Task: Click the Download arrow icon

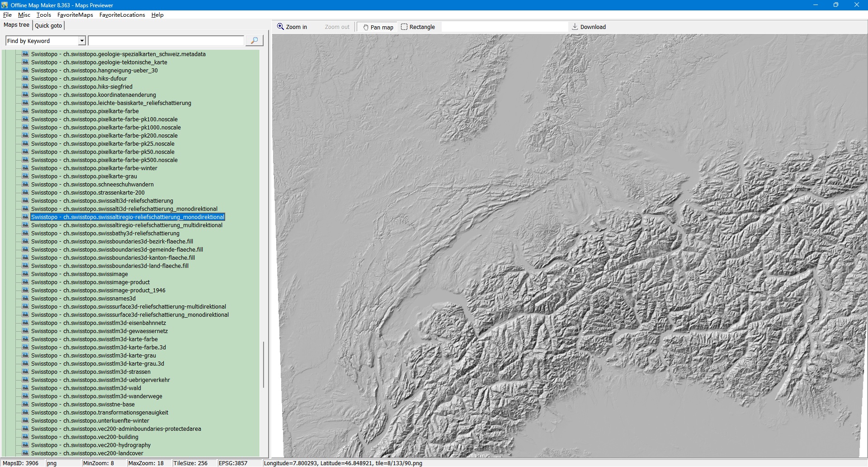Action: 575,27
